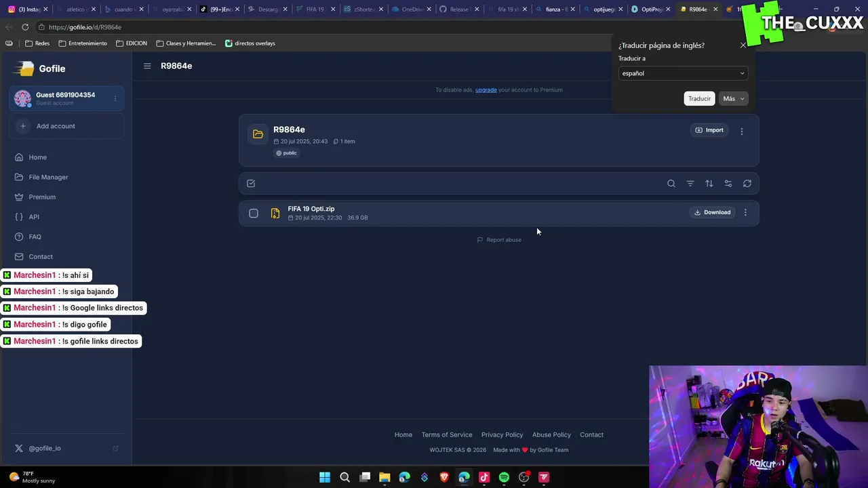
Task: Open the directos overlays bookmark
Action: (x=250, y=43)
